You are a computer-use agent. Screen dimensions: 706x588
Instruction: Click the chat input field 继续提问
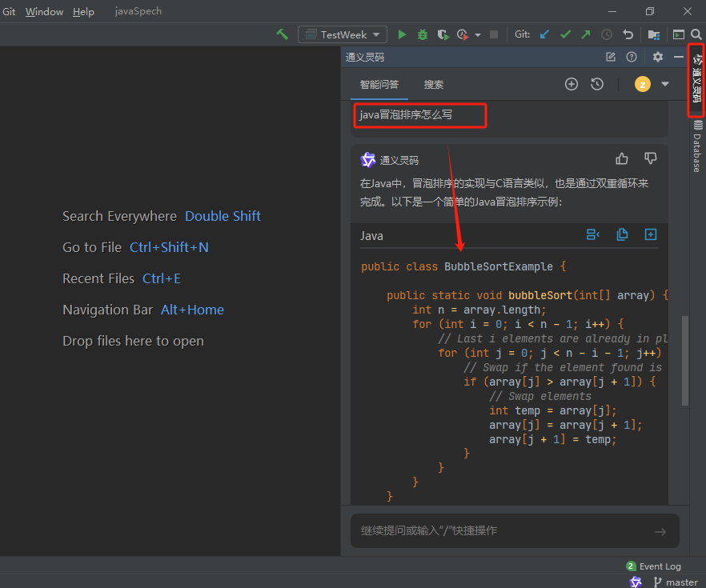pyautogui.click(x=515, y=531)
